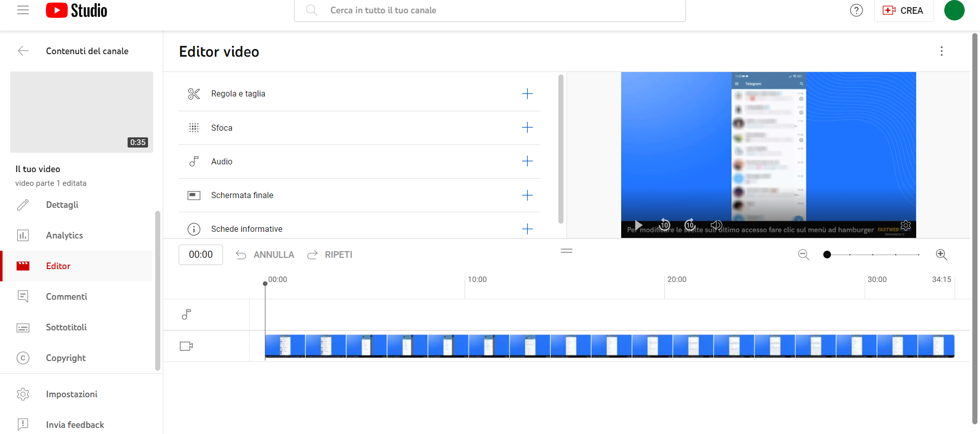Open the video player settings gear
980x434 pixels.
[905, 225]
